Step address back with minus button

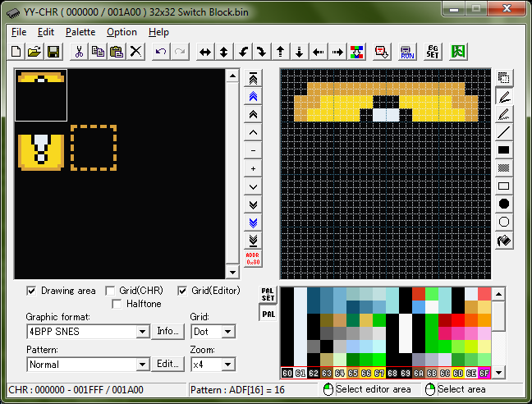pyautogui.click(x=253, y=150)
